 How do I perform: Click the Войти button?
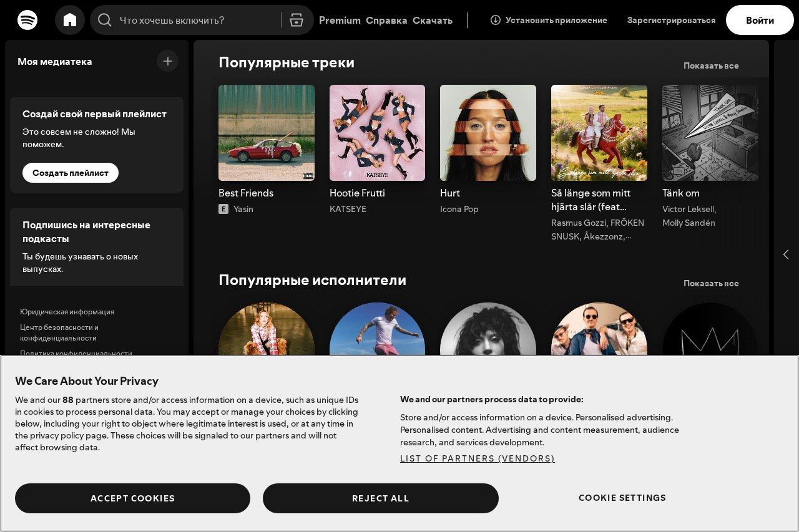760,20
